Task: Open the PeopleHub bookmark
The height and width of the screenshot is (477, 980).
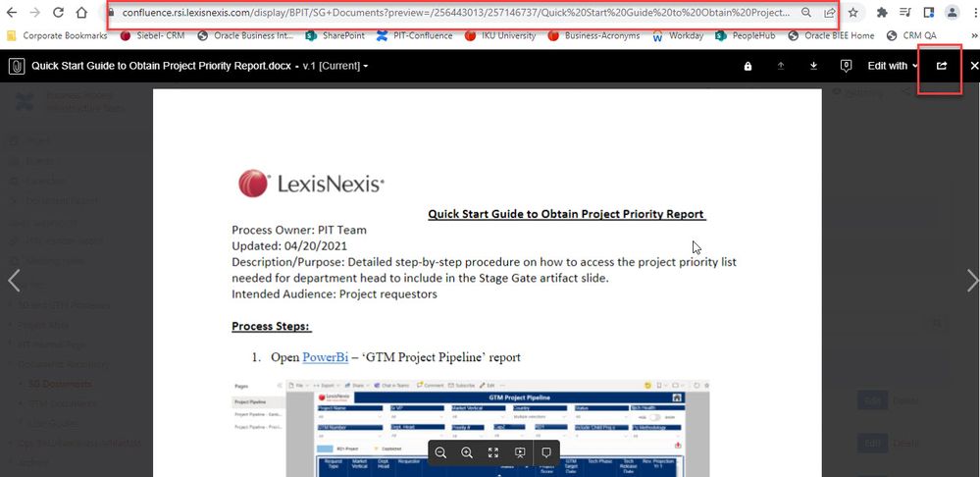Action: click(x=746, y=35)
